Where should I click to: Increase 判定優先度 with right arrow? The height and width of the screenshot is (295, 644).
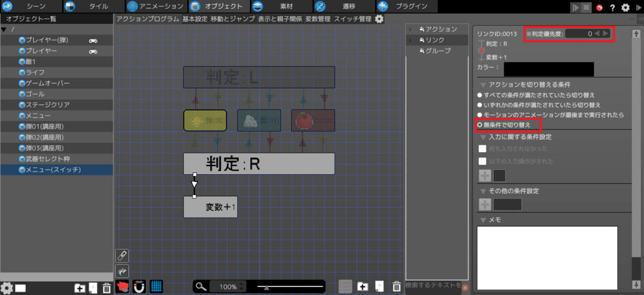pos(606,34)
